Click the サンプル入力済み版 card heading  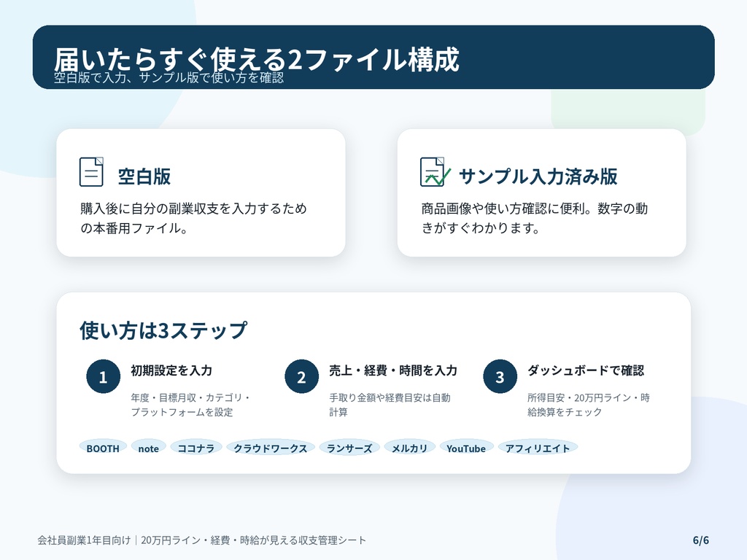(x=538, y=176)
